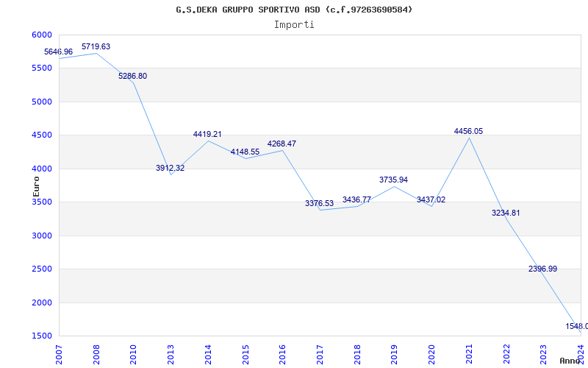Click the Euro y-axis title
Viewport: 588px width, 368px height.
click(36, 186)
